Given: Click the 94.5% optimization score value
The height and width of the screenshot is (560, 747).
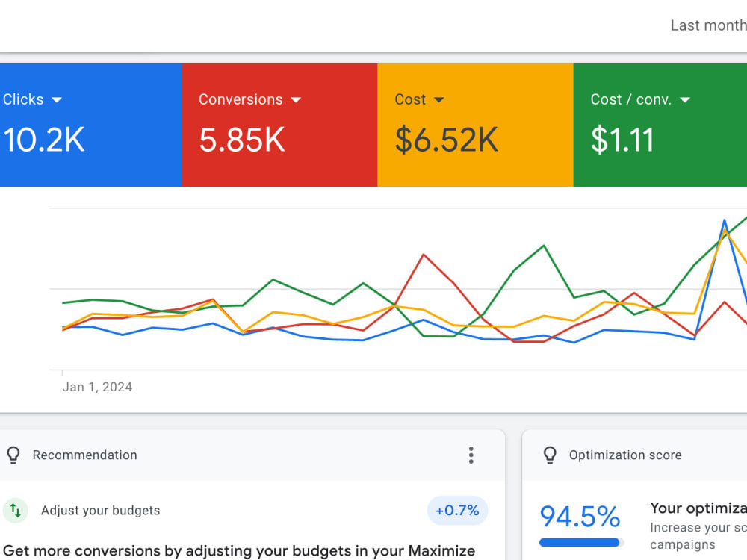Looking at the screenshot, I should pos(580,517).
